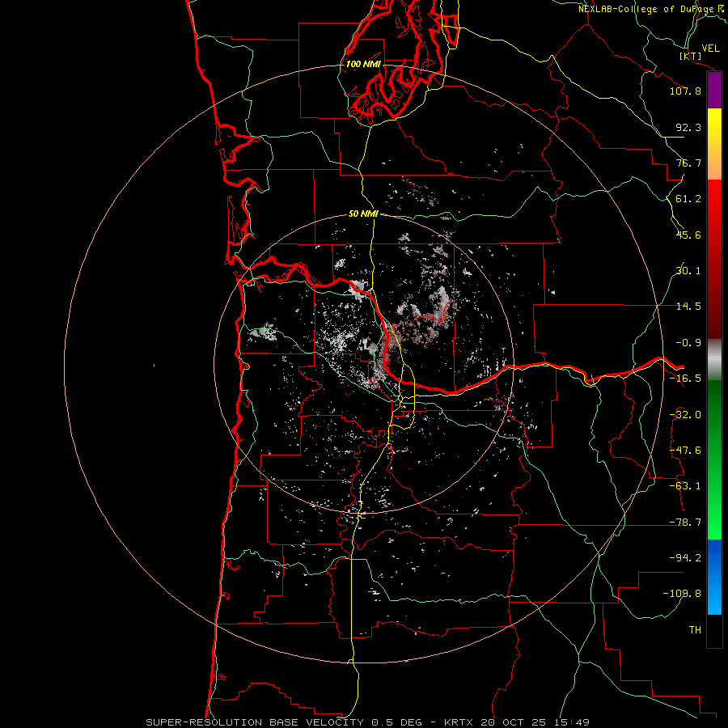Click the -0.9 scale value

click(x=688, y=343)
